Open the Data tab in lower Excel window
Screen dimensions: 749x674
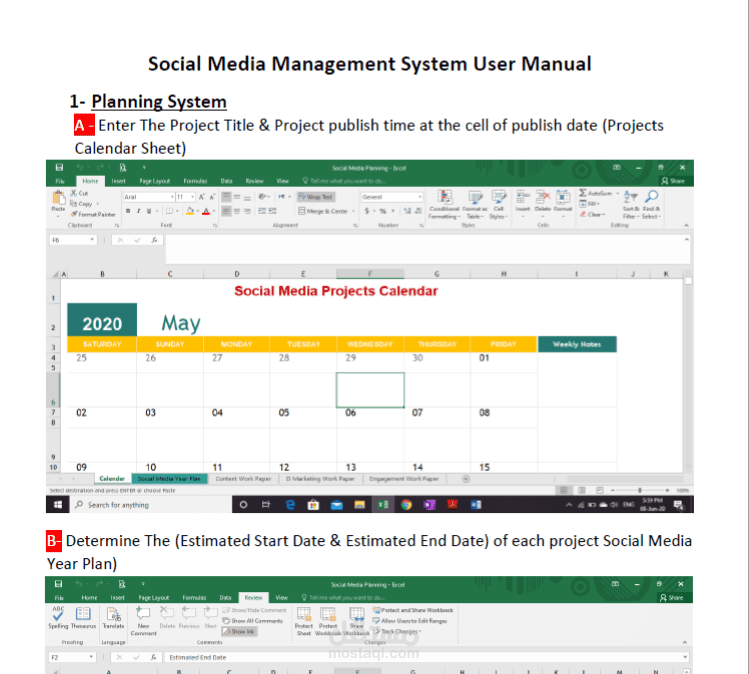(225, 598)
